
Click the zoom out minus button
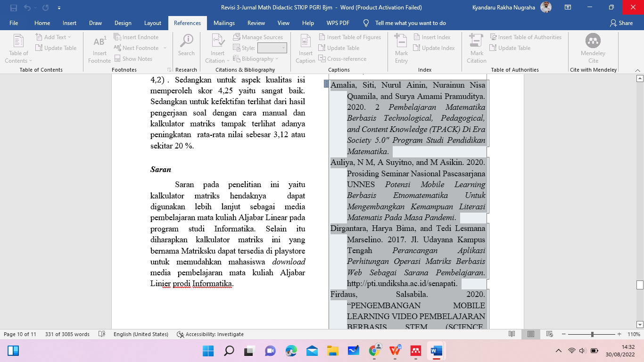tap(564, 334)
